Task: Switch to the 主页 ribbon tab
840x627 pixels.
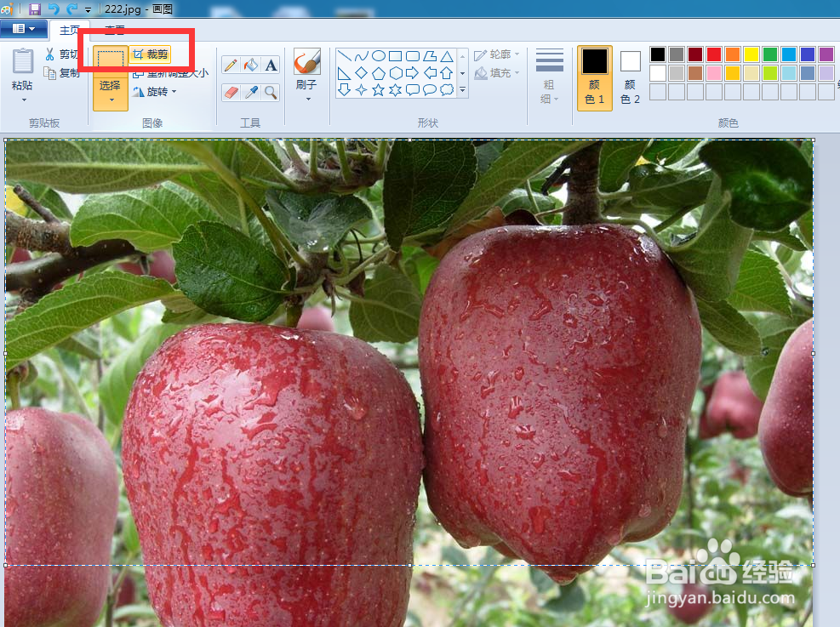Action: click(x=69, y=30)
